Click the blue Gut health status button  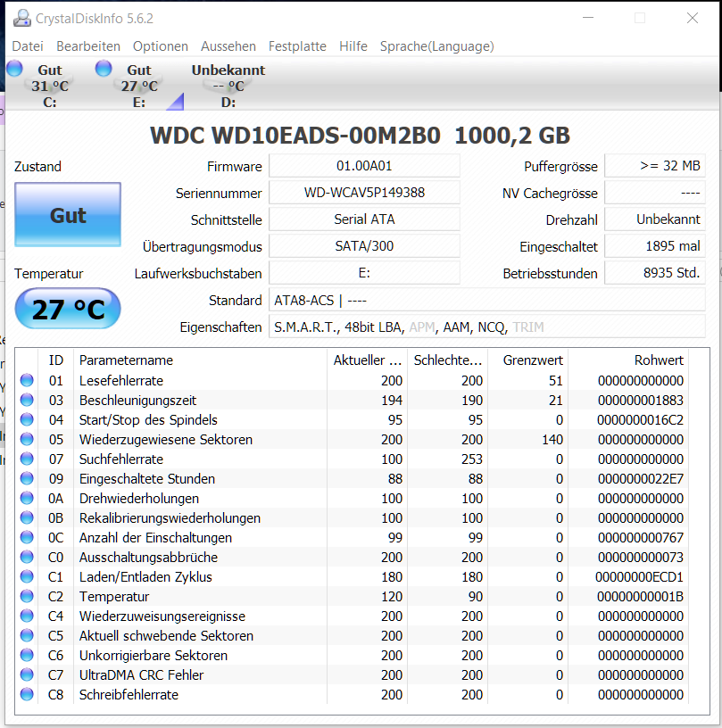click(x=68, y=214)
